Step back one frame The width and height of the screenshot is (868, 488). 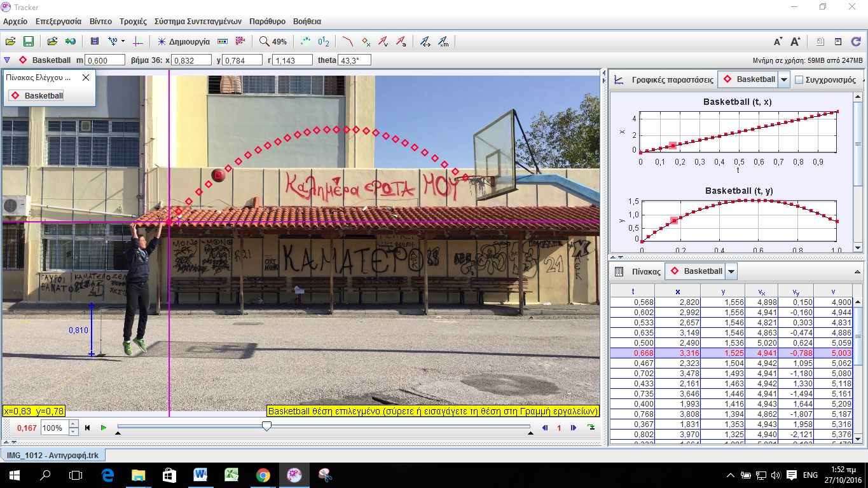(545, 428)
